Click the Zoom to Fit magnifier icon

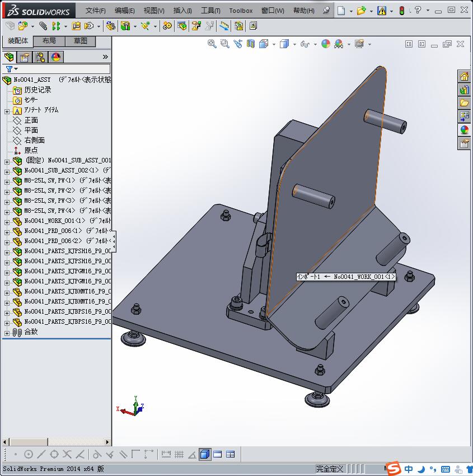click(212, 44)
